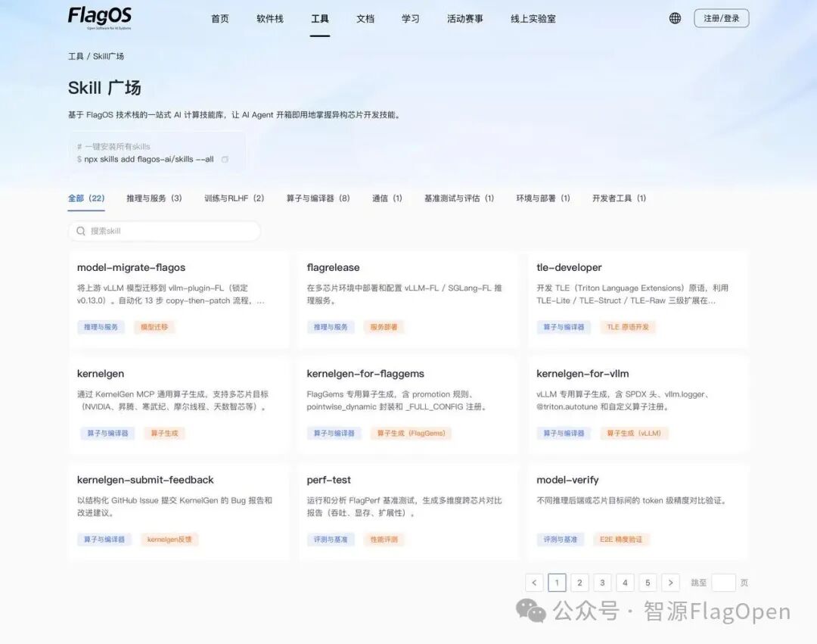817x644 pixels.
Task: Open the model-migrate-flagos skill card
Action: point(179,300)
